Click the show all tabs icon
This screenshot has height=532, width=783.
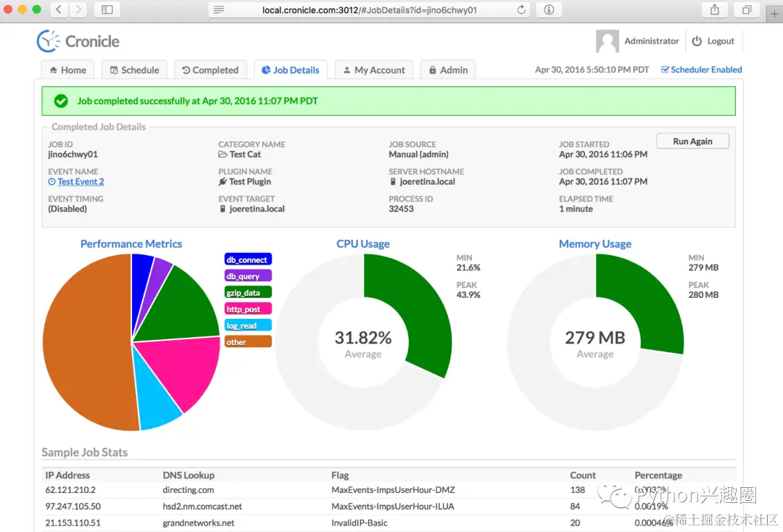[747, 9]
